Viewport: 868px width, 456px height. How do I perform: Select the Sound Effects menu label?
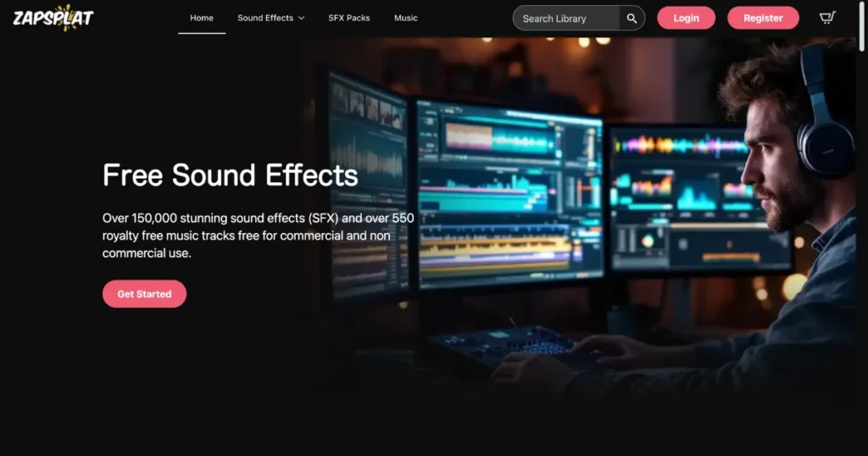264,18
